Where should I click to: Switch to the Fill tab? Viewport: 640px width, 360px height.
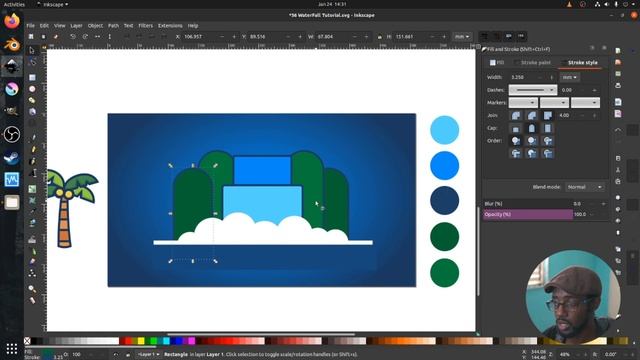click(x=497, y=62)
